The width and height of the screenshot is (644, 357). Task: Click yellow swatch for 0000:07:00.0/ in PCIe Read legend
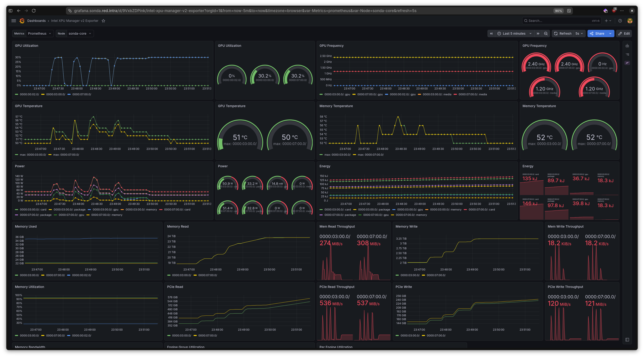195,336
